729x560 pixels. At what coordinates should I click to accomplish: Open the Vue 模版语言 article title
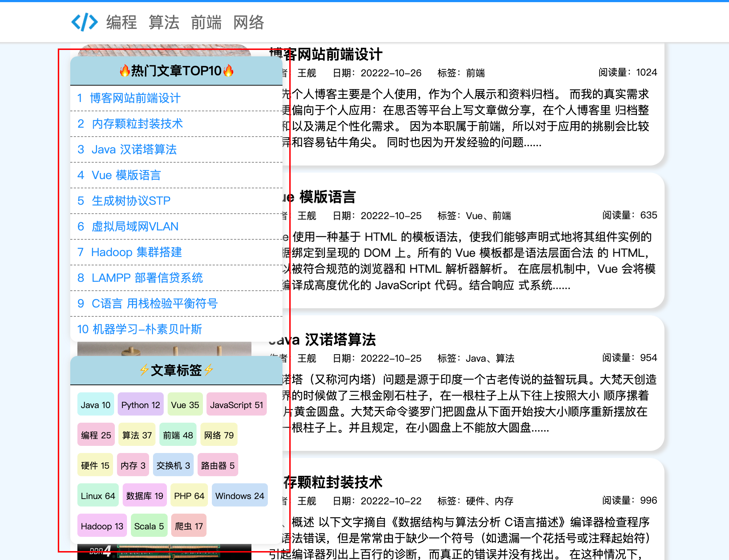327,197
